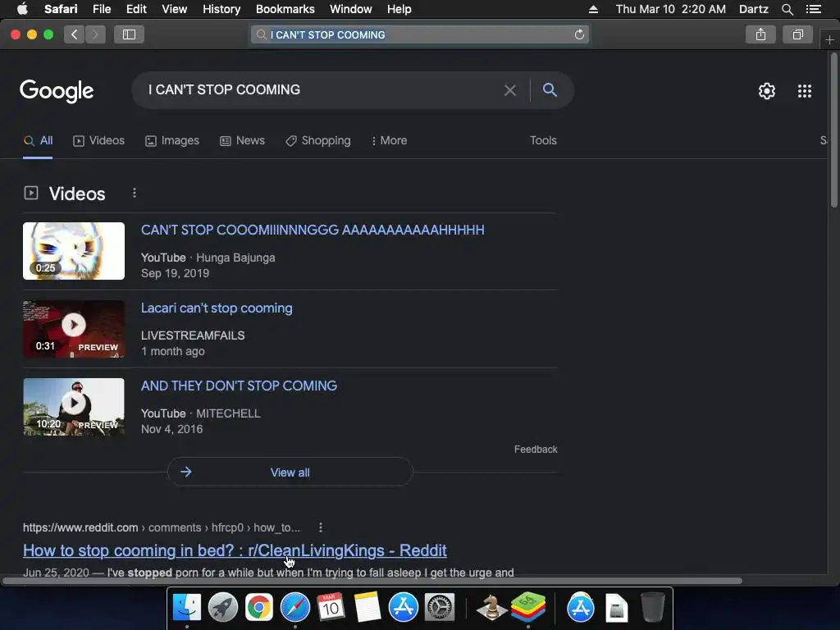Expand the More search filters menu
840x630 pixels.
click(390, 140)
